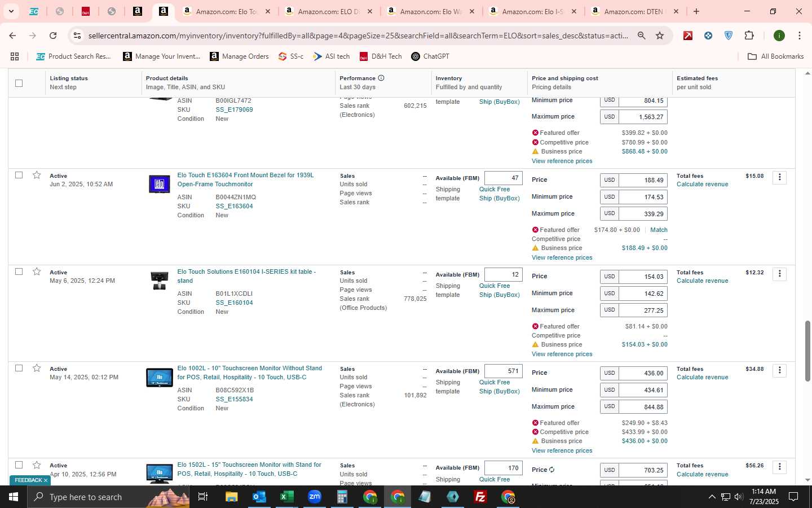812x508 pixels.
Task: Edit the available quantity field showing 47
Action: (x=503, y=178)
